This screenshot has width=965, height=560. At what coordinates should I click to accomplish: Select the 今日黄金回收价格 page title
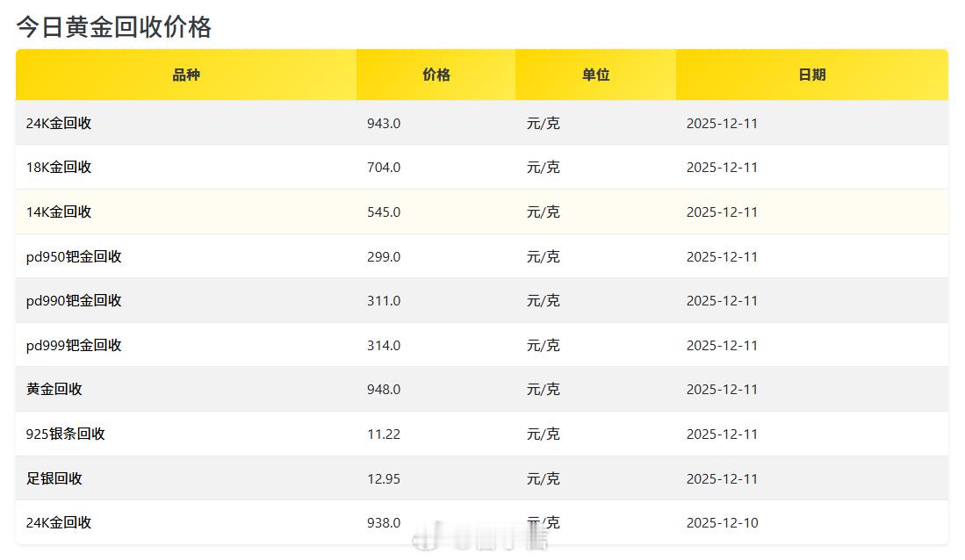click(x=114, y=27)
